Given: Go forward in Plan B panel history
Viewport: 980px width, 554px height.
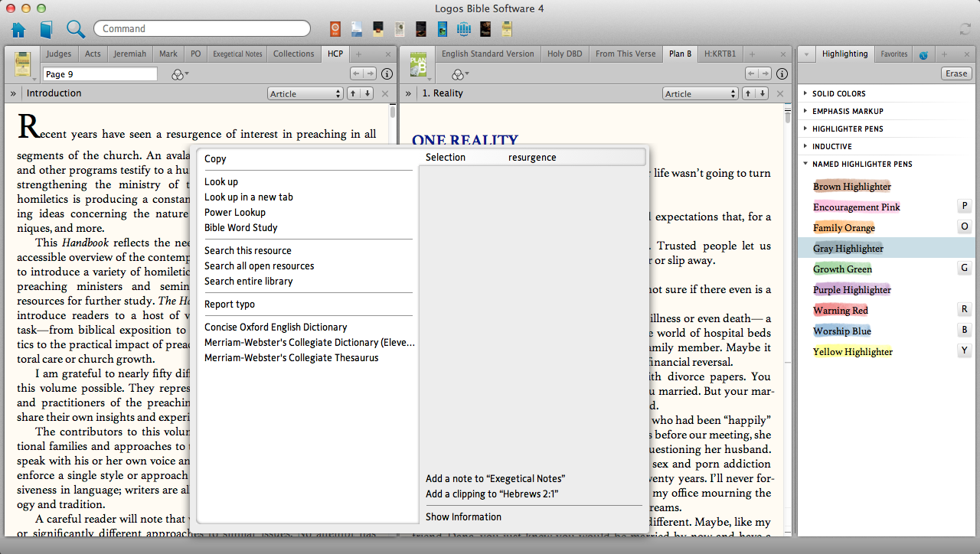Looking at the screenshot, I should pos(765,73).
